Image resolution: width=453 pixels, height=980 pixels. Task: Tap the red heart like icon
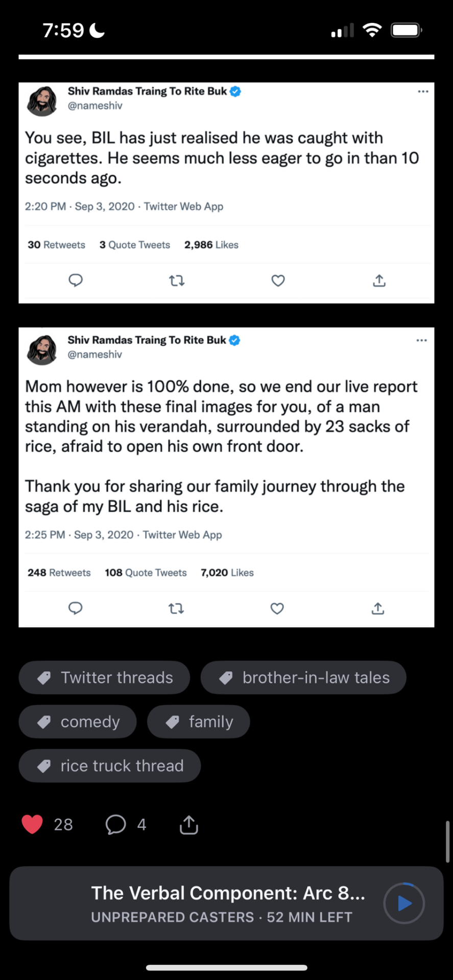coord(32,824)
